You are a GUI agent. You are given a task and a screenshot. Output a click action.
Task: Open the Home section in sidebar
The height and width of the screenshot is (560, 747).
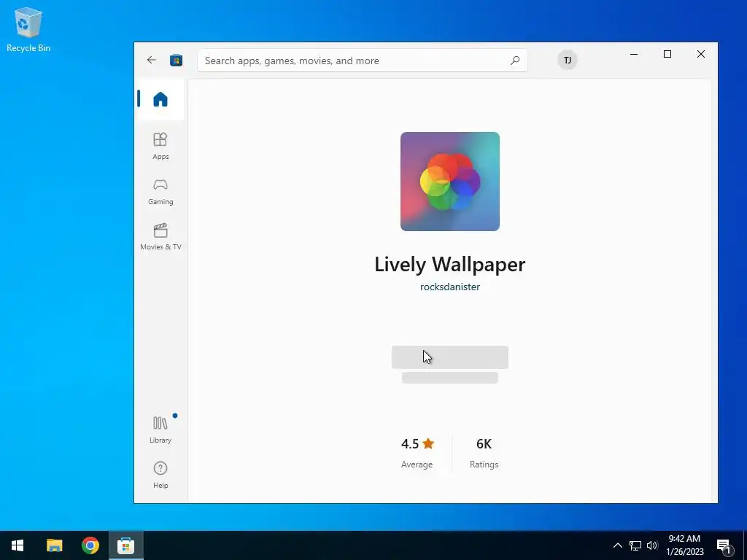tap(160, 99)
